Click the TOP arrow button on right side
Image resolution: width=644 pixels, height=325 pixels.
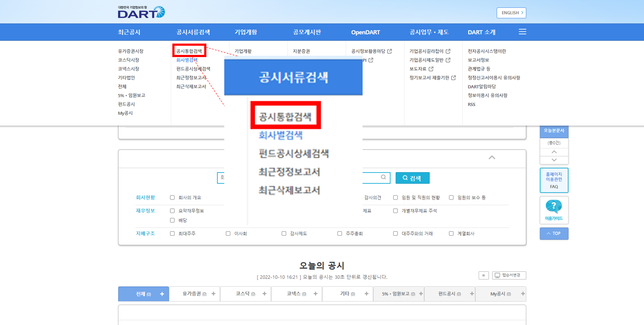click(x=554, y=234)
